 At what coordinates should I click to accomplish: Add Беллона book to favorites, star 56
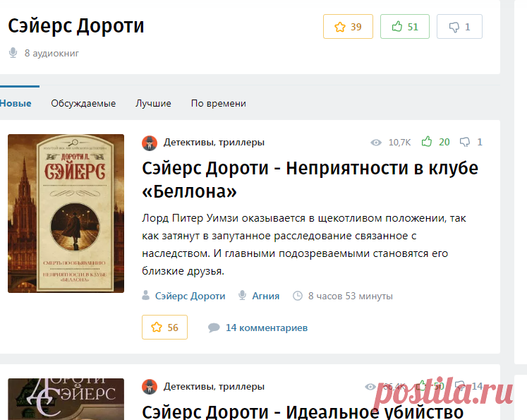point(164,328)
